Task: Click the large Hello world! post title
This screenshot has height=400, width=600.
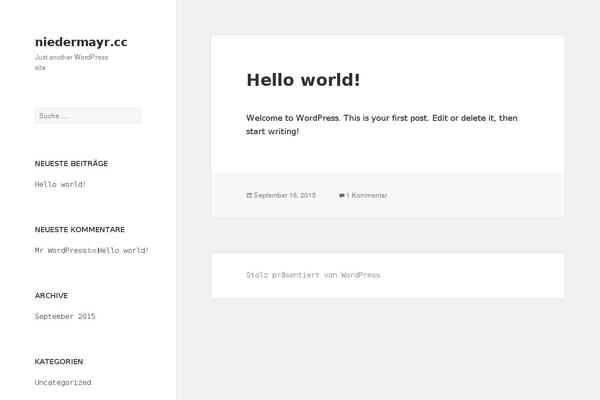Action: [x=303, y=80]
